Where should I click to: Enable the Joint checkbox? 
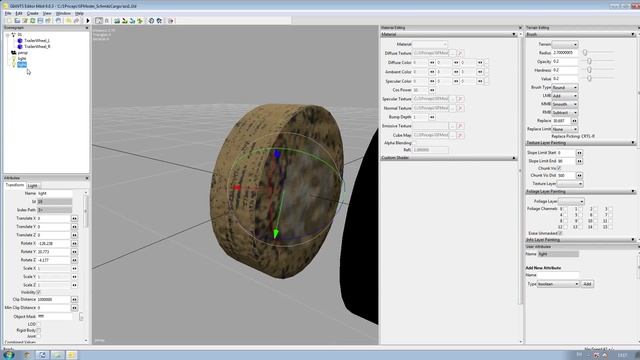pyautogui.click(x=39, y=336)
